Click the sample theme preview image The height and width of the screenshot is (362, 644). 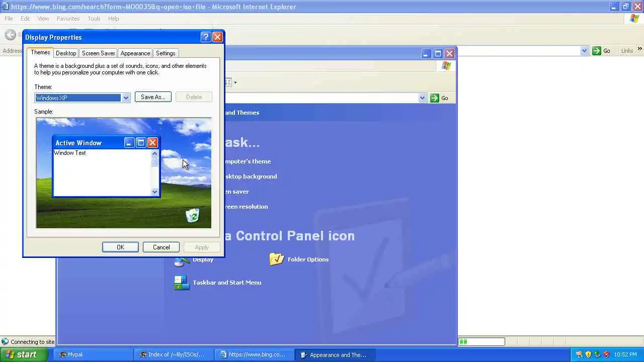(x=124, y=173)
